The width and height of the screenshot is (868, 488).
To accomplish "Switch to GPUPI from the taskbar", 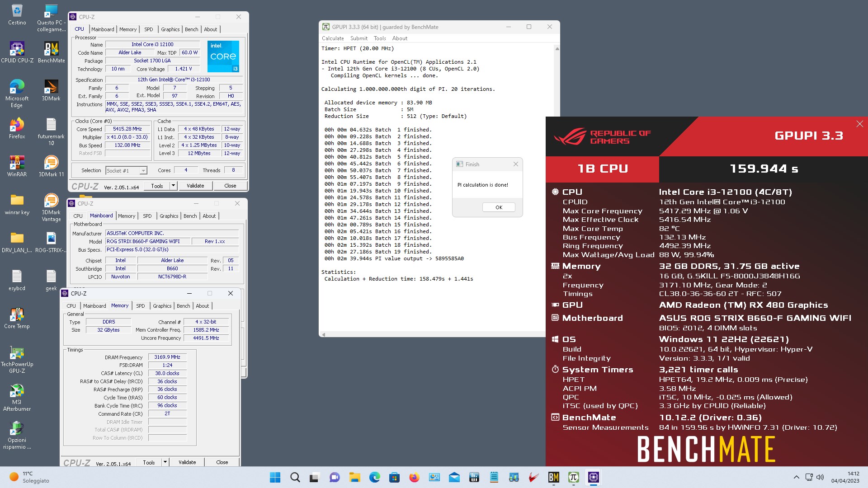I will 574,477.
